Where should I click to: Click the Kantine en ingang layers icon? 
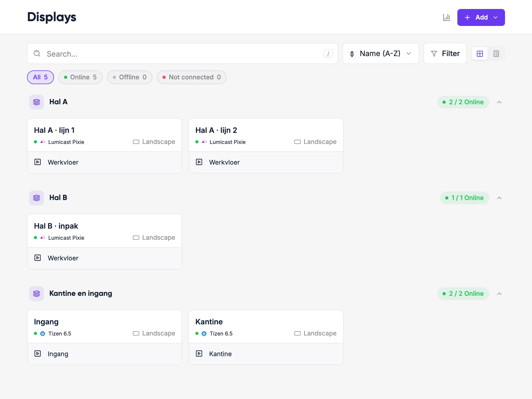pos(37,294)
